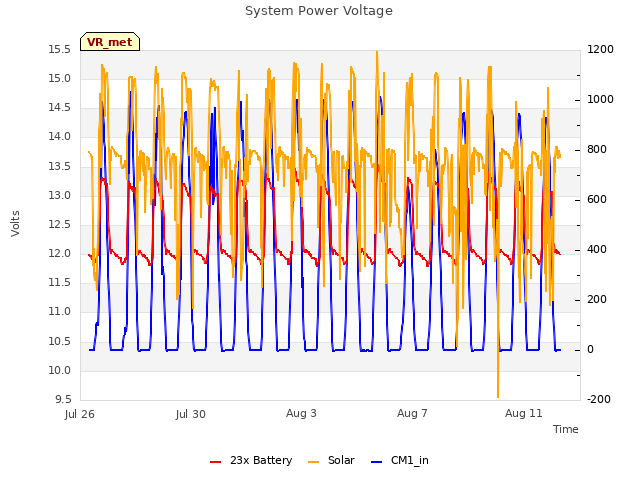Toggle the Solar legend entry
Image resolution: width=640 pixels, height=480 pixels.
(x=331, y=460)
